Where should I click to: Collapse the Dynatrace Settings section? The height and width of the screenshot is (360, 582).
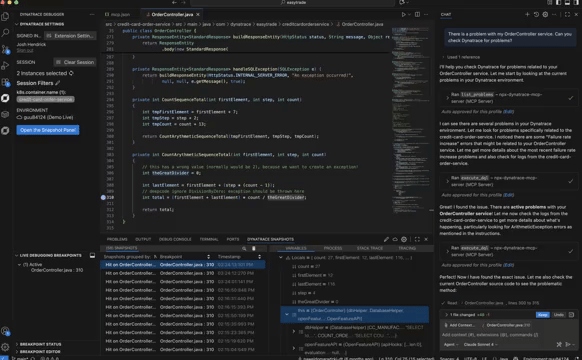(x=17, y=24)
